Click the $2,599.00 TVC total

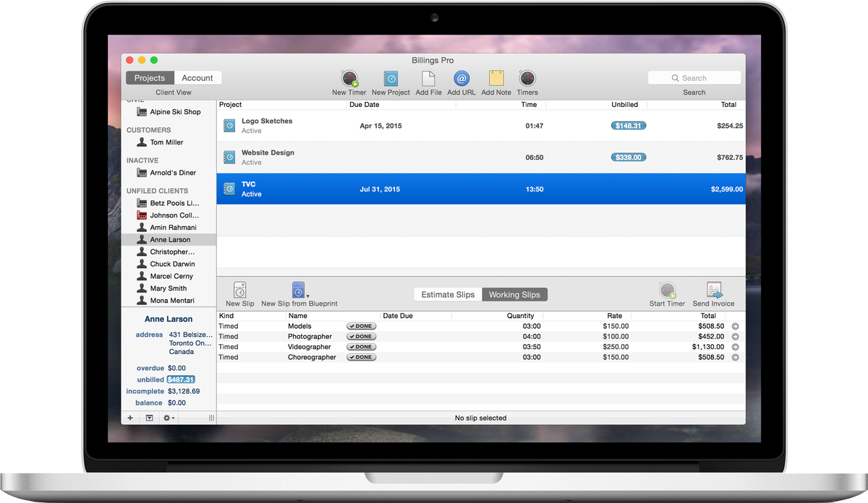tap(727, 189)
